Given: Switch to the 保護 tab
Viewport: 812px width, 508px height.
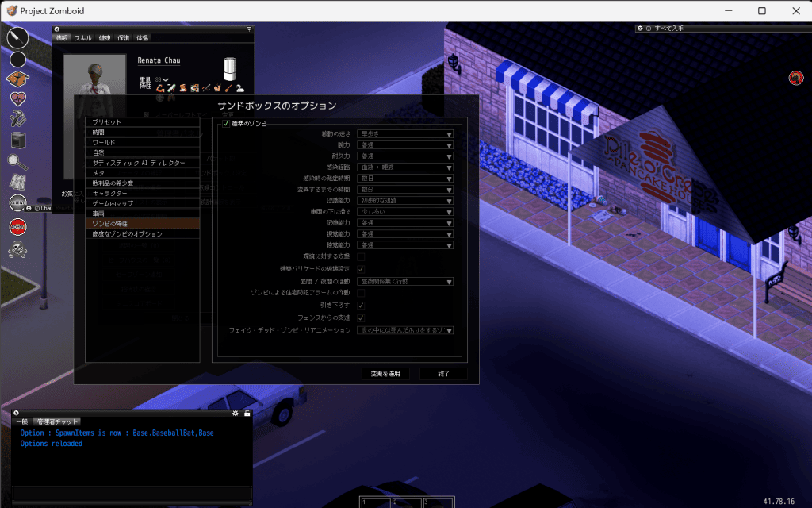Looking at the screenshot, I should [123, 38].
